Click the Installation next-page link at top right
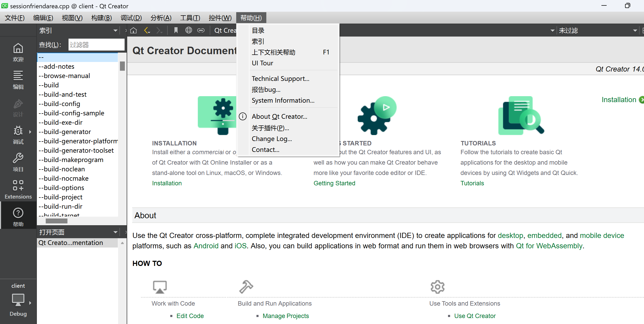This screenshot has width=644, height=324. click(x=622, y=100)
